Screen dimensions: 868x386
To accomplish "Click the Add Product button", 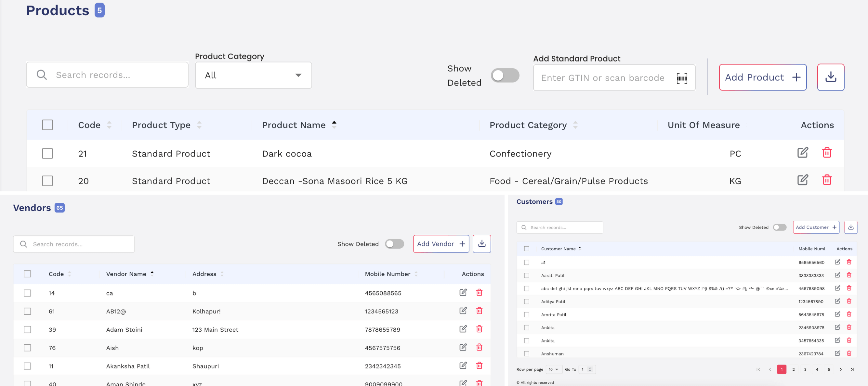I will pyautogui.click(x=763, y=77).
